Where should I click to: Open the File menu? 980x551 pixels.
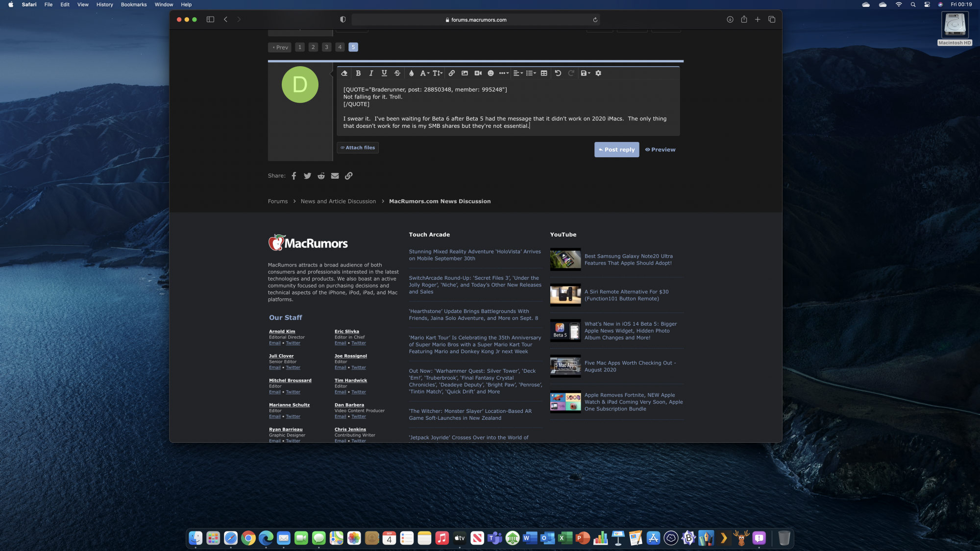click(48, 4)
